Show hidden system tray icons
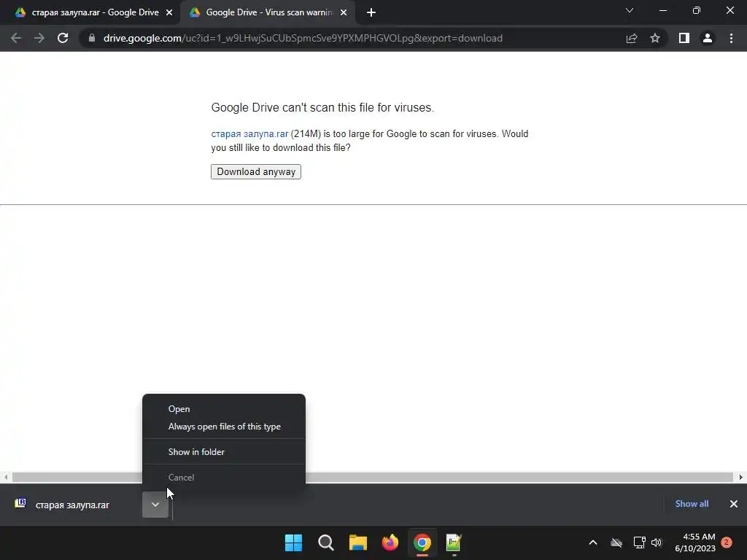The image size is (747, 560). pos(593,542)
